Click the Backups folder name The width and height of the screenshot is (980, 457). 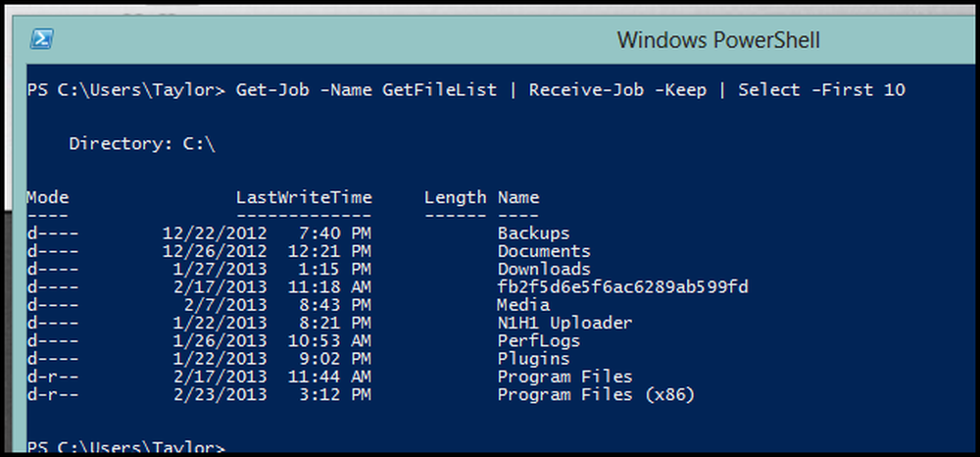coord(534,233)
